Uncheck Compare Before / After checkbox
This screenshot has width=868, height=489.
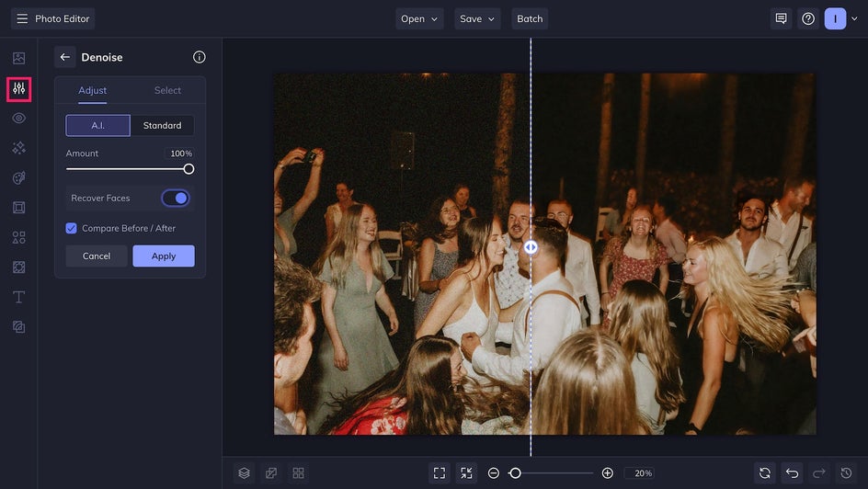click(x=72, y=228)
